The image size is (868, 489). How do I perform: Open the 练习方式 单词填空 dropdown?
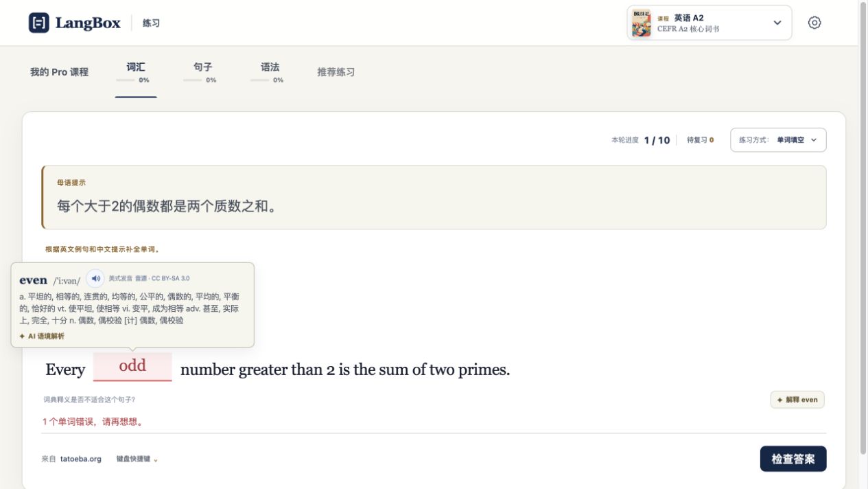[x=778, y=140]
